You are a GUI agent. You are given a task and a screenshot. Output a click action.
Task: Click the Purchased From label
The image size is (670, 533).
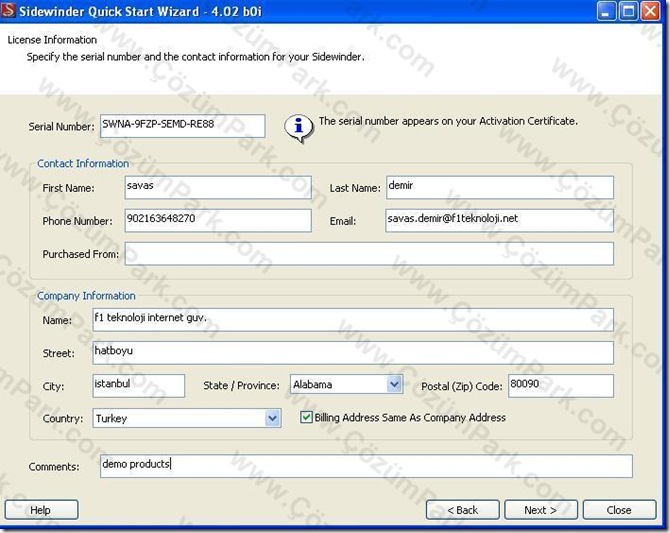pyautogui.click(x=81, y=254)
